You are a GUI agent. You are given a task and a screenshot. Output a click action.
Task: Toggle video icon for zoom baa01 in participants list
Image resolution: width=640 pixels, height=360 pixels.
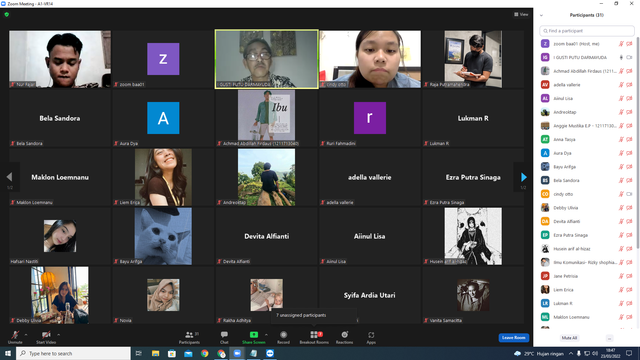click(629, 44)
